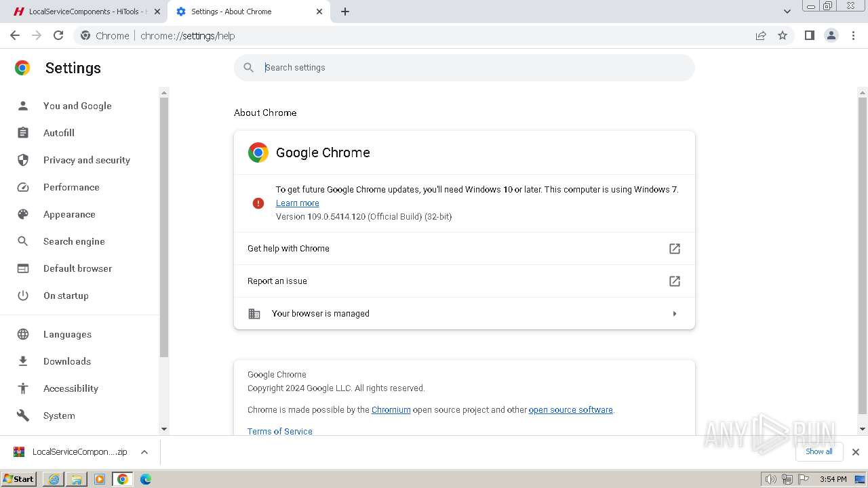
Task: Open Downloads settings section
Action: [x=67, y=361]
